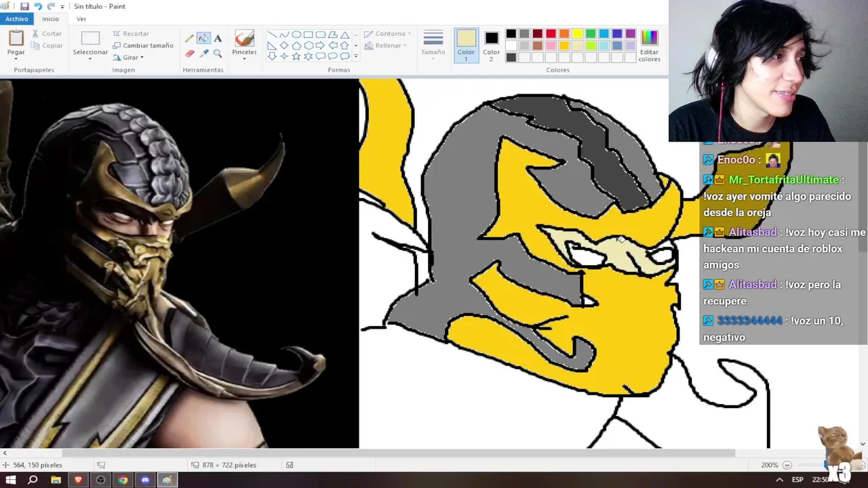Choose the Four-point star shape

[284, 56]
